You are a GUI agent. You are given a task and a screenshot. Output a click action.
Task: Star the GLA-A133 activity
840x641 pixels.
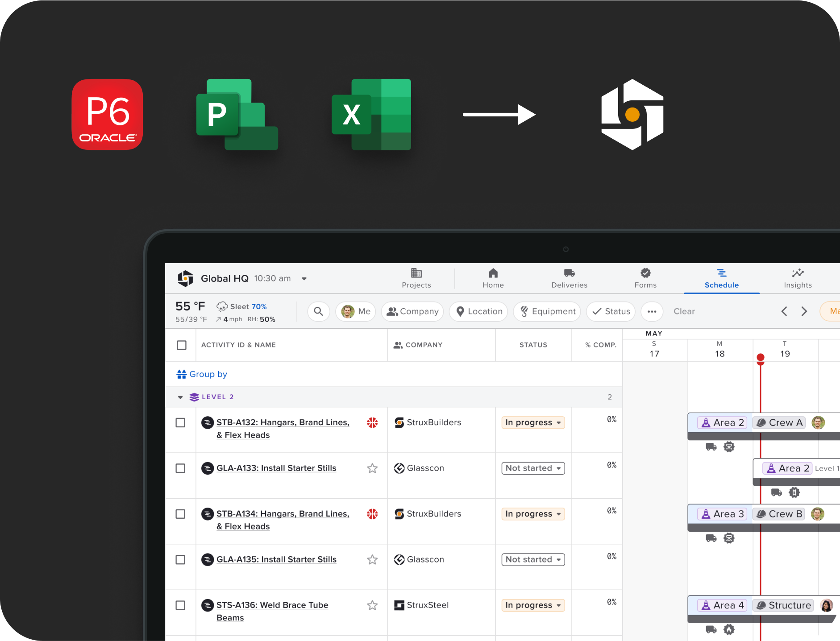(372, 468)
